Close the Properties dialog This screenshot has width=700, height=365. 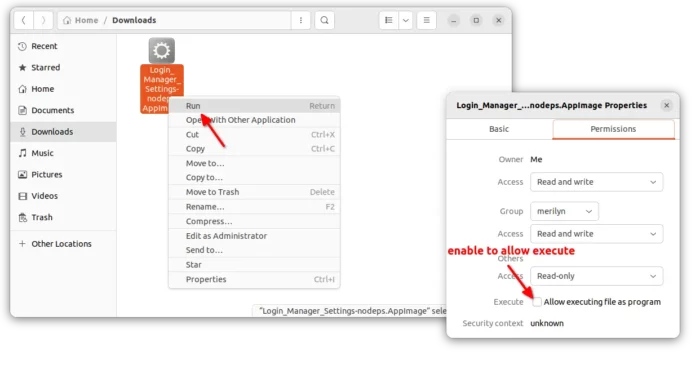tap(666, 105)
